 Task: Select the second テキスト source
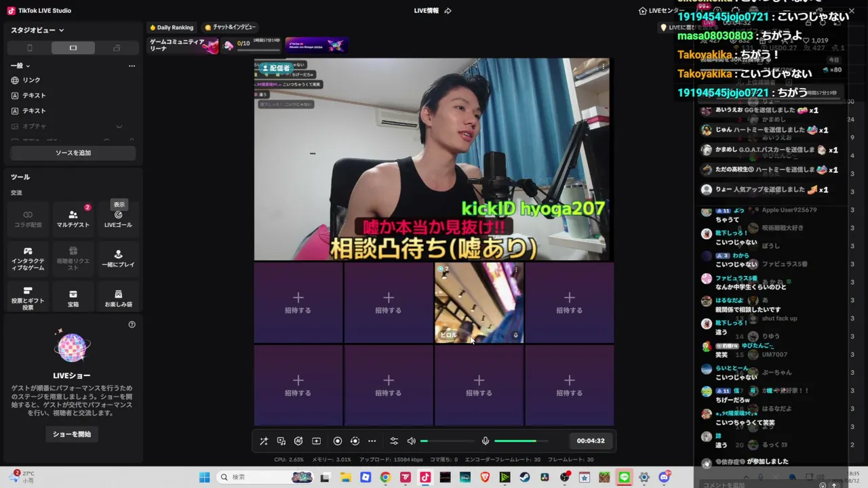pos(73,111)
